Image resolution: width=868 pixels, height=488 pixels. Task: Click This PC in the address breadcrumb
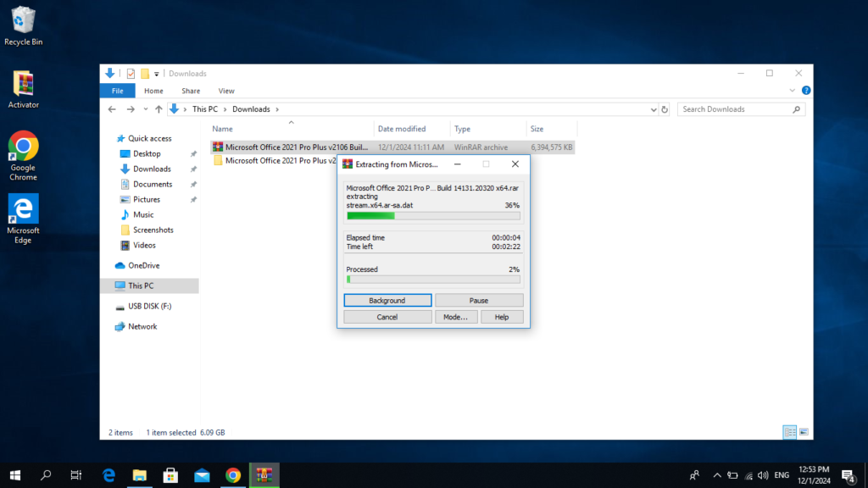pos(205,109)
